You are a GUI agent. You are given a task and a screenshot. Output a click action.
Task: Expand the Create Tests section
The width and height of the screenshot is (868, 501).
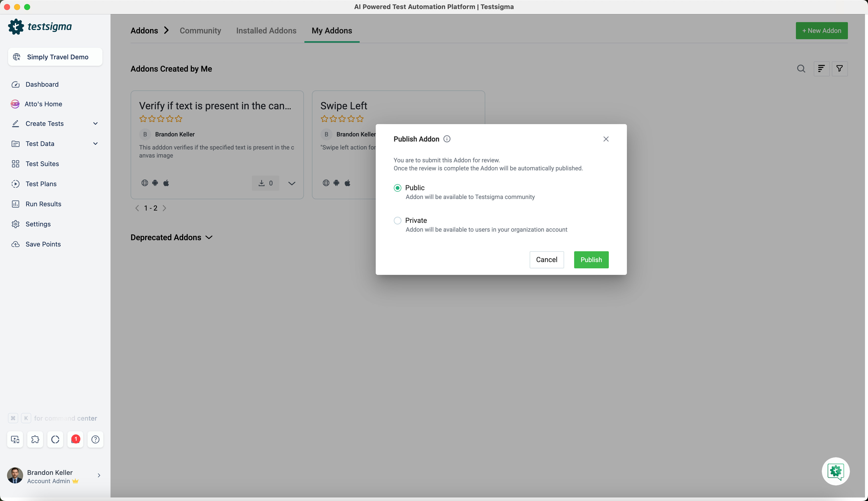click(x=95, y=124)
